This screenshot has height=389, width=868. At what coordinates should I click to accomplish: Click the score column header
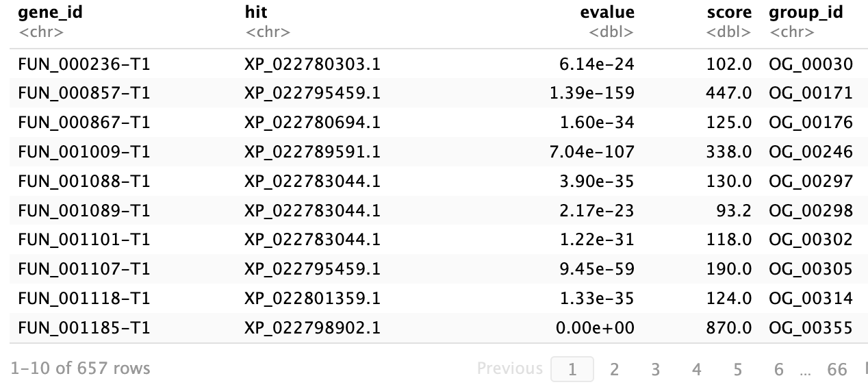(729, 12)
